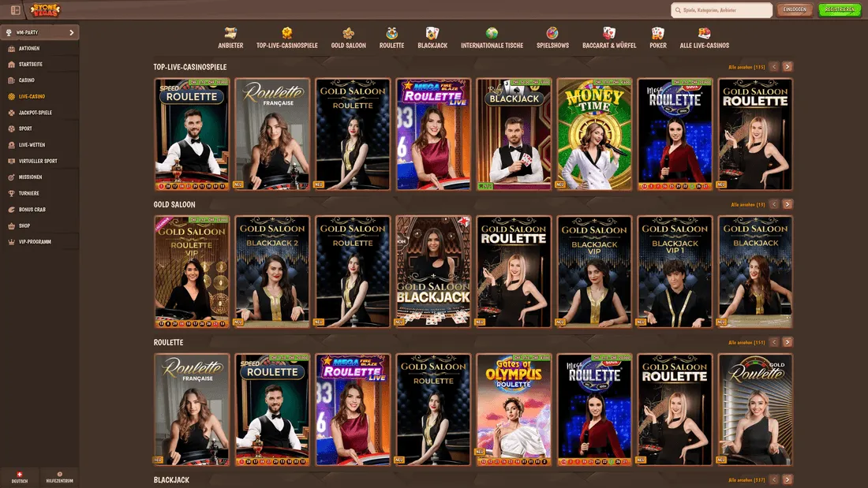The width and height of the screenshot is (868, 488).
Task: Open the Hilfezentrum help icon
Action: pos(59,474)
